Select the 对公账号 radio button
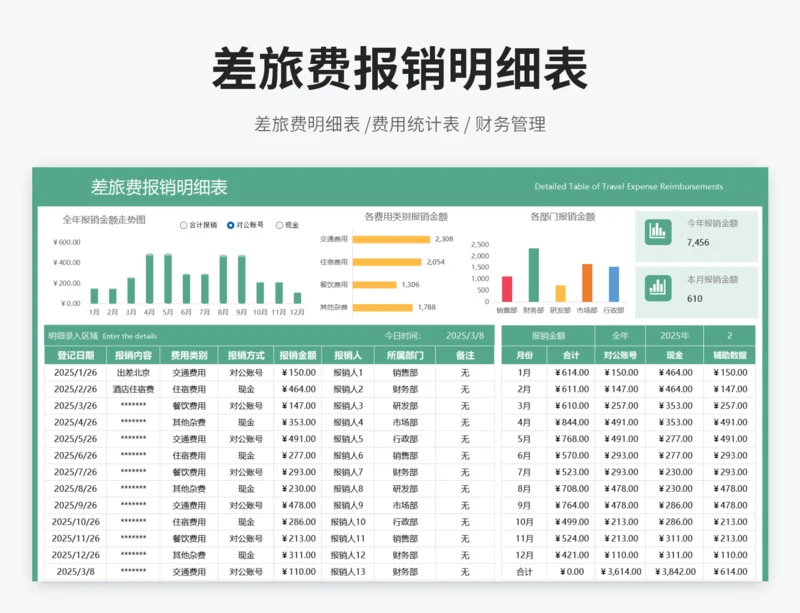The width and height of the screenshot is (800, 613). tap(231, 225)
